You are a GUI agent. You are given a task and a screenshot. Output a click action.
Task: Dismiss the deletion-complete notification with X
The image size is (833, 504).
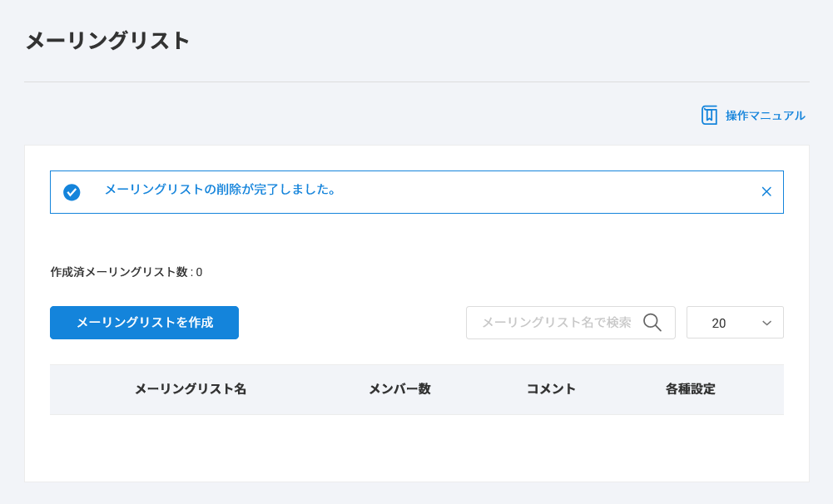click(766, 191)
